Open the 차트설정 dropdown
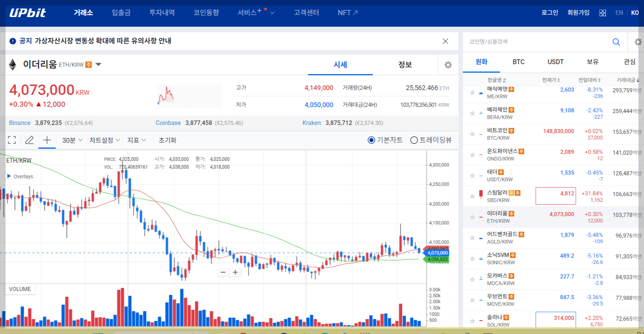 105,140
